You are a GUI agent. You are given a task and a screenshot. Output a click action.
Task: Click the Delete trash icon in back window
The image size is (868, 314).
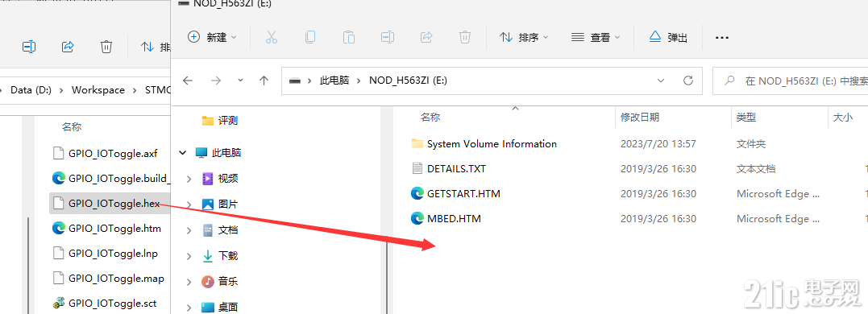click(106, 47)
